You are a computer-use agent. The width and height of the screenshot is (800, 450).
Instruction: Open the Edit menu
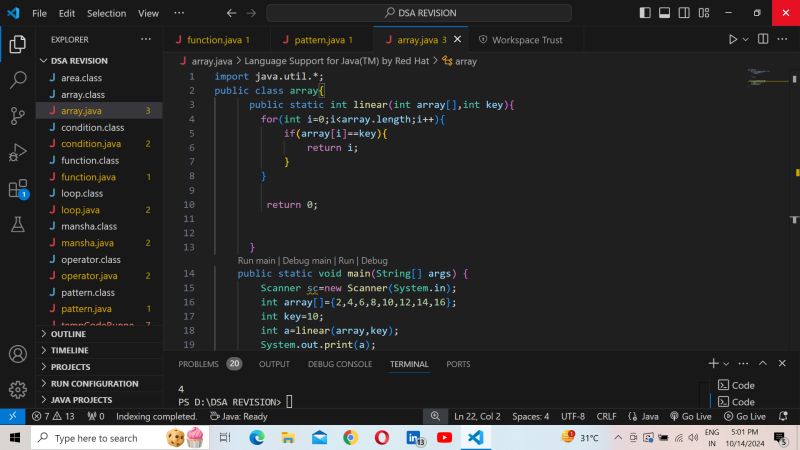tap(67, 13)
